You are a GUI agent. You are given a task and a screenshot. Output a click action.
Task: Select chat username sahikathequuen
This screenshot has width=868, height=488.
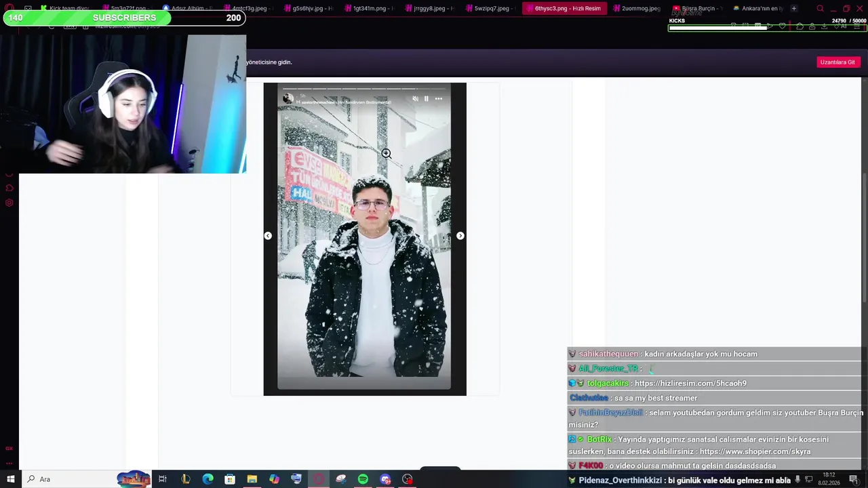click(608, 354)
